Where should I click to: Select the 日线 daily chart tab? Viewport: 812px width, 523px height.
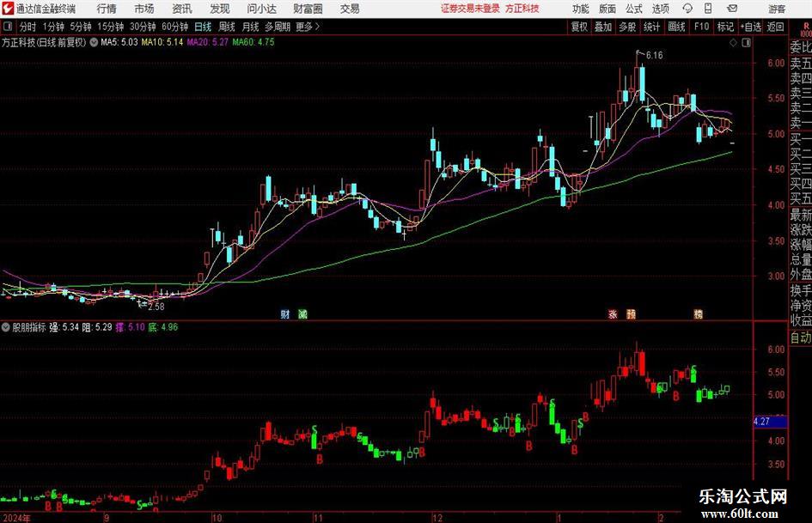point(203,27)
